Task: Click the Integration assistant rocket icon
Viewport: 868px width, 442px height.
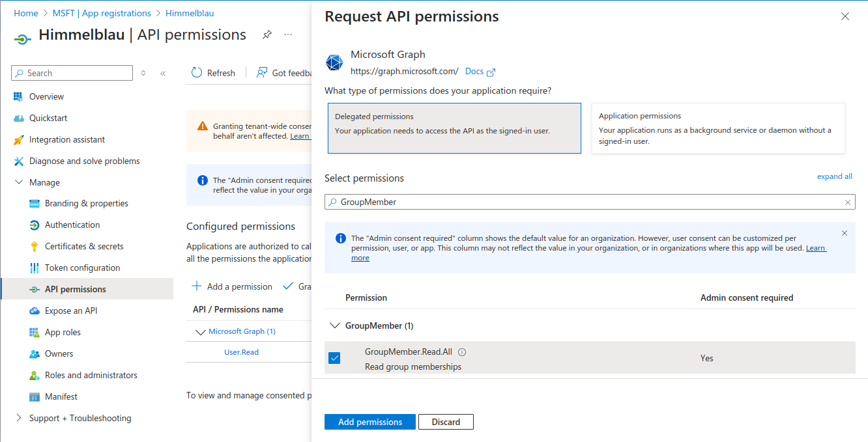Action: (18, 139)
